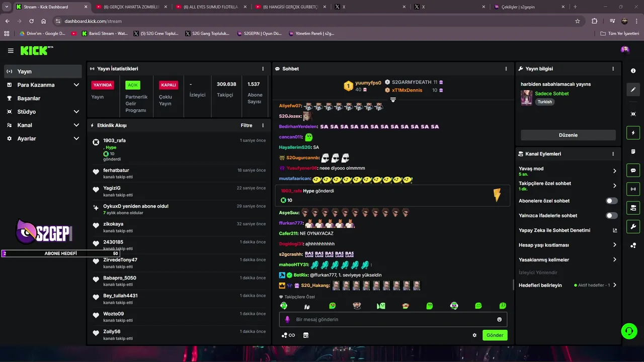Open Sadece Sohbet category link

552,94
